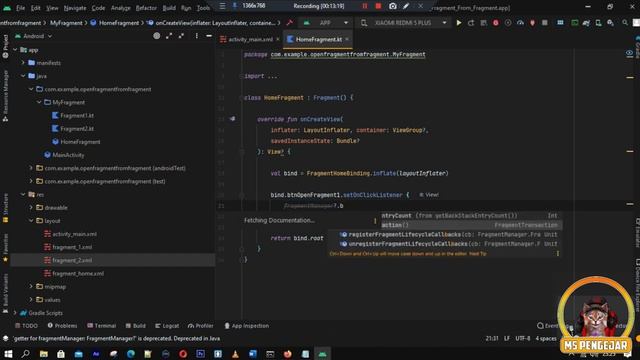Toggle the Favorites sidebar panel

5,248
